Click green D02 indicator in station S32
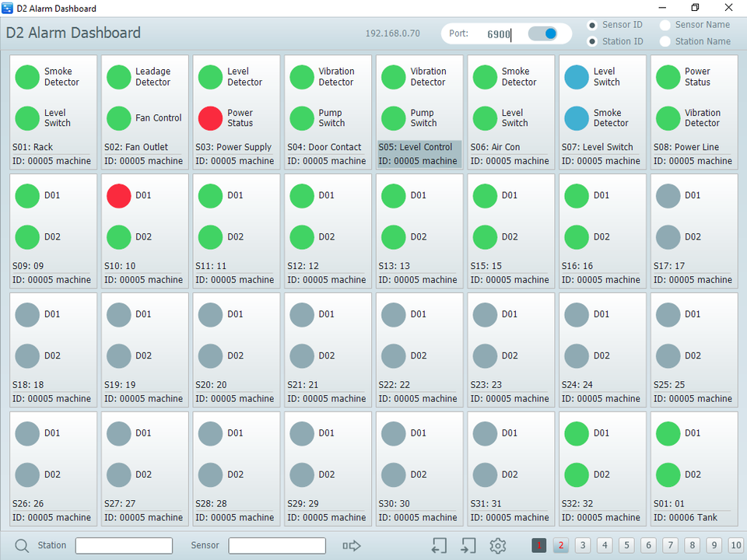The width and height of the screenshot is (747, 560). click(577, 474)
